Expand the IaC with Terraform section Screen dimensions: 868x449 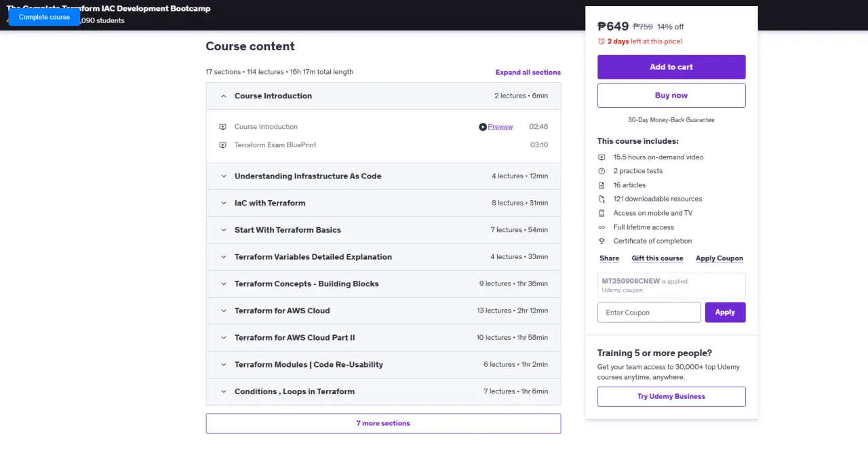pos(383,203)
